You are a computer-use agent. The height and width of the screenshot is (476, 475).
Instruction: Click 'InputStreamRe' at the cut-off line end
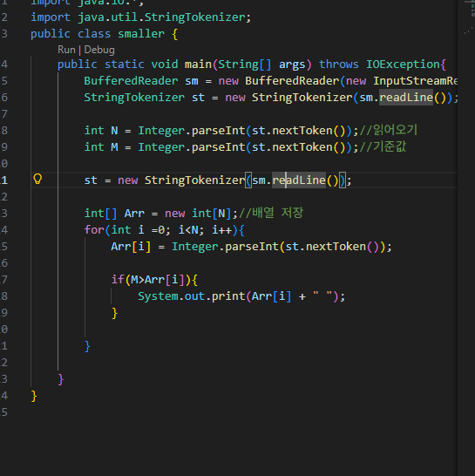point(415,81)
